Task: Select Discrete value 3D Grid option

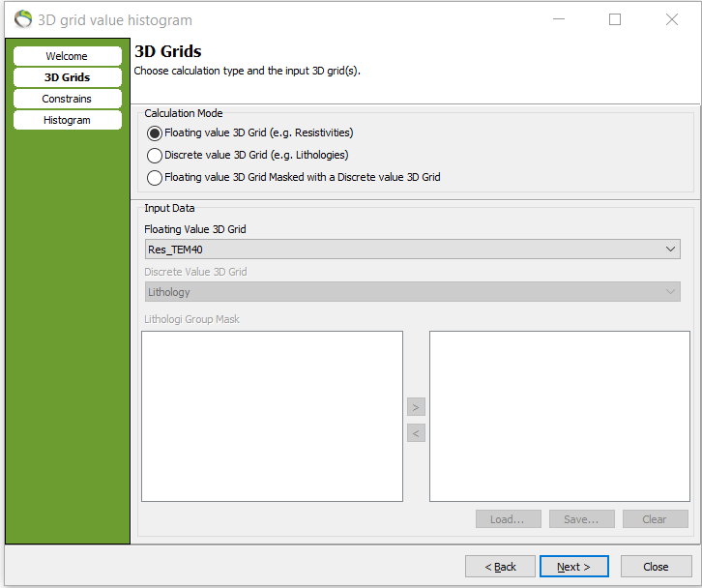Action: click(155, 155)
